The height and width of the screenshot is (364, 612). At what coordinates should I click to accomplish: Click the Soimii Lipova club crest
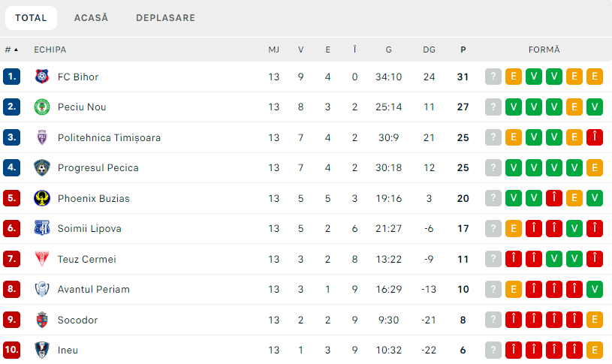(x=42, y=228)
